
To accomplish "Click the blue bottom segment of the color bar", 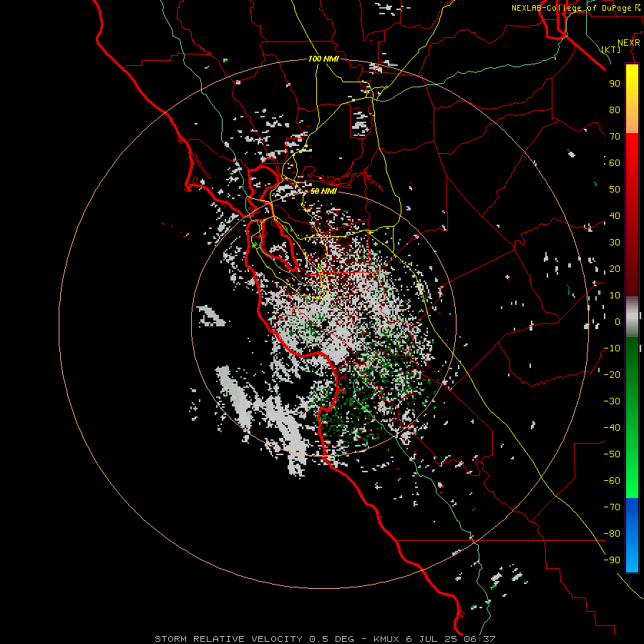I will point(632,535).
